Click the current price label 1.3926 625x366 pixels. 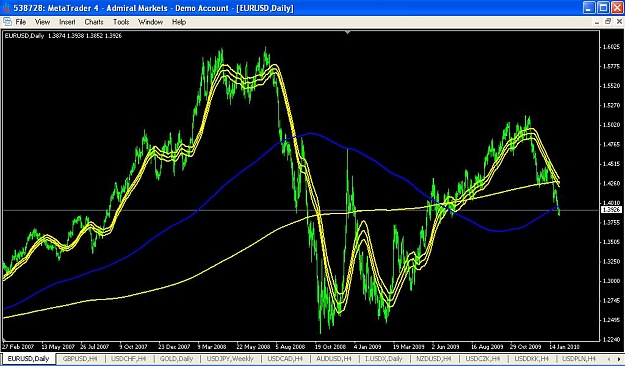[x=610, y=209]
